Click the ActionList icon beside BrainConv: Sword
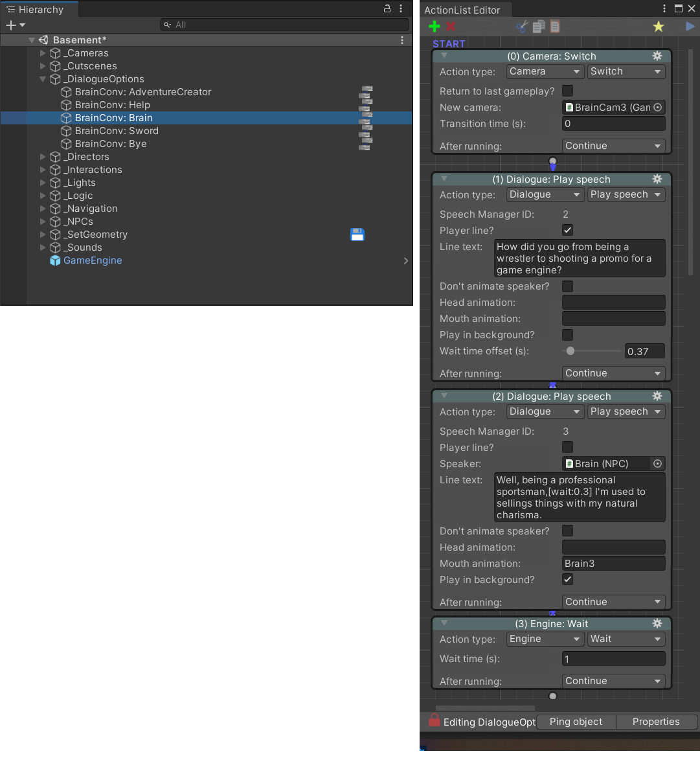The image size is (700, 758). point(367,130)
